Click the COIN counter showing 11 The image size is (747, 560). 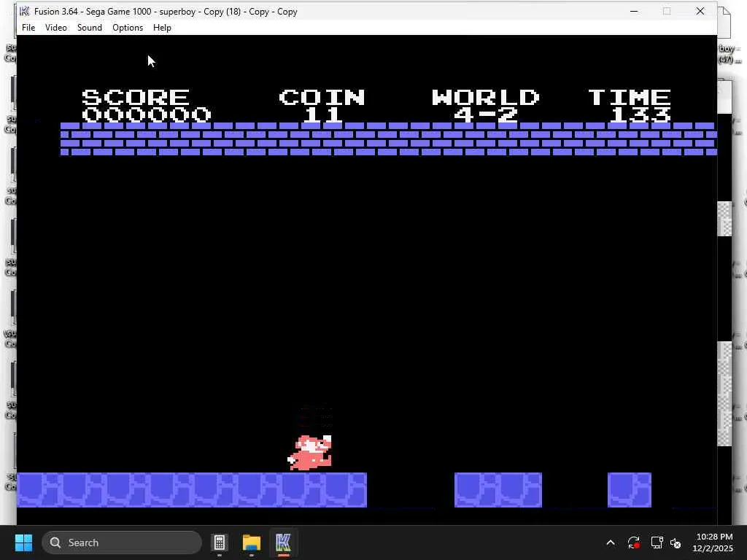tap(322, 114)
